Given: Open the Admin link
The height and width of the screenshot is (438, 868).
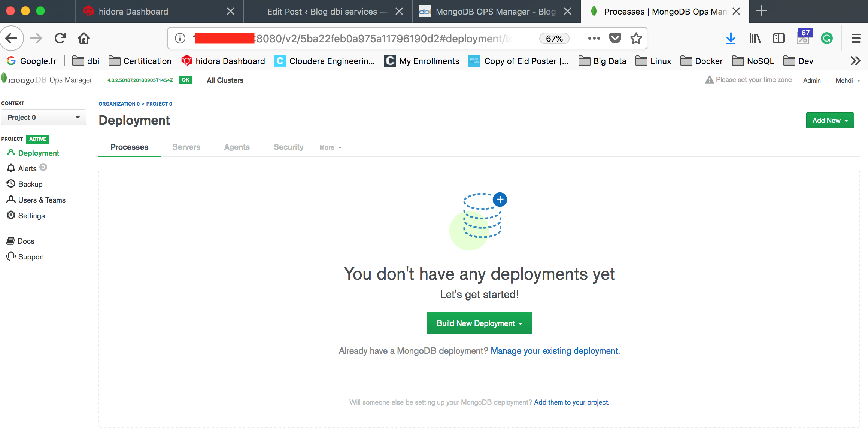Looking at the screenshot, I should click(812, 80).
